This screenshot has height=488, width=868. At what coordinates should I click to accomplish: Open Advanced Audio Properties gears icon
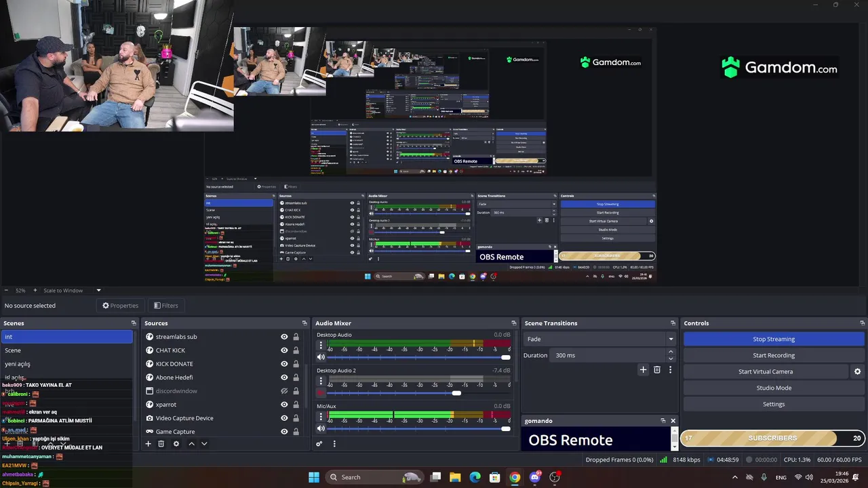point(319,444)
